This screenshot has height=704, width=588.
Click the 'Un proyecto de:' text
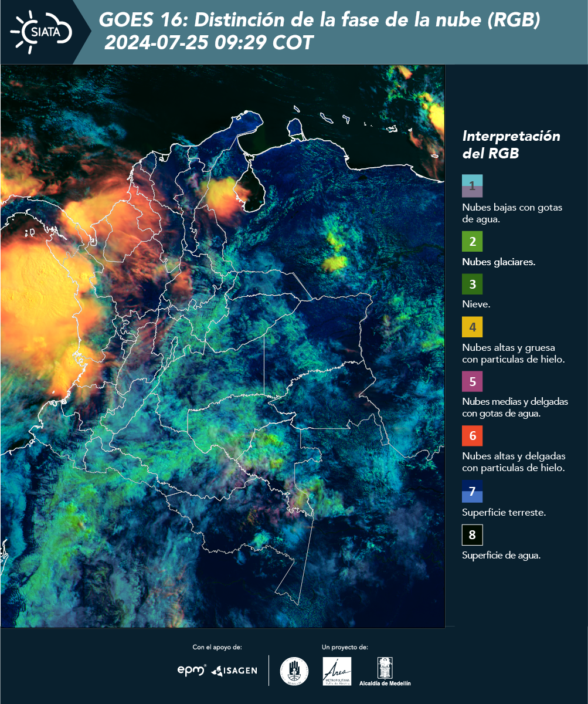(345, 647)
